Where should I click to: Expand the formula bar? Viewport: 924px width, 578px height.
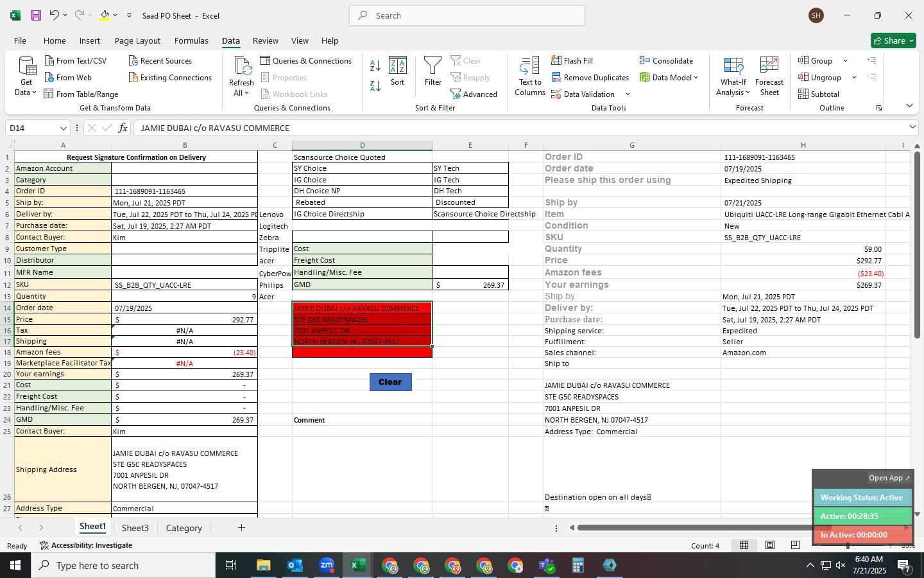point(912,127)
